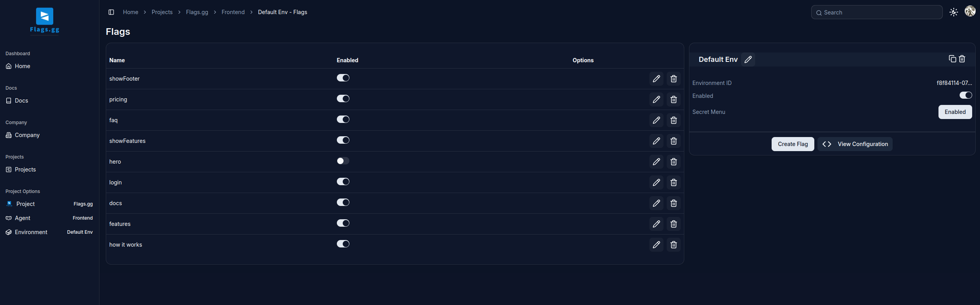
Task: Open the Environment Default Env option
Action: point(49,232)
